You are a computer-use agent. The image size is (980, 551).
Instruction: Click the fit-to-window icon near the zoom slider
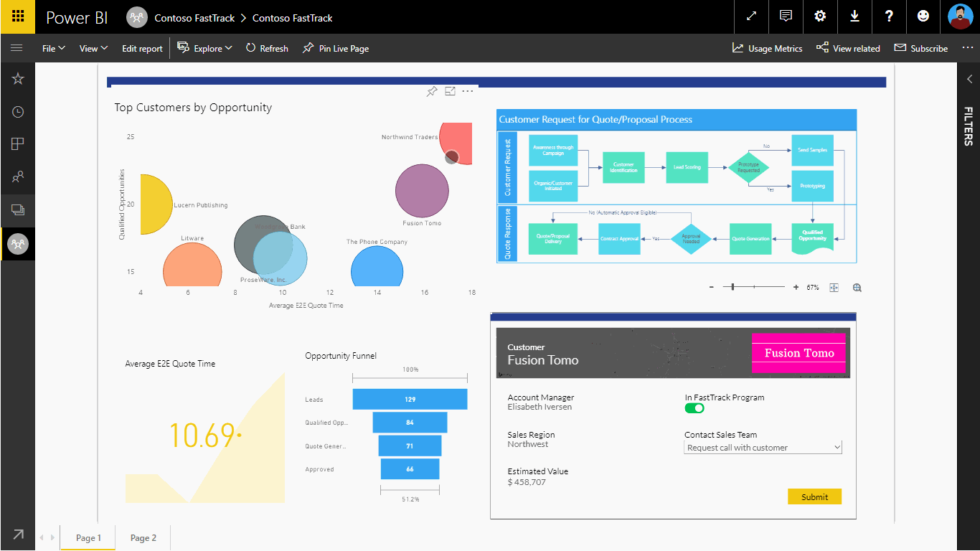click(834, 287)
